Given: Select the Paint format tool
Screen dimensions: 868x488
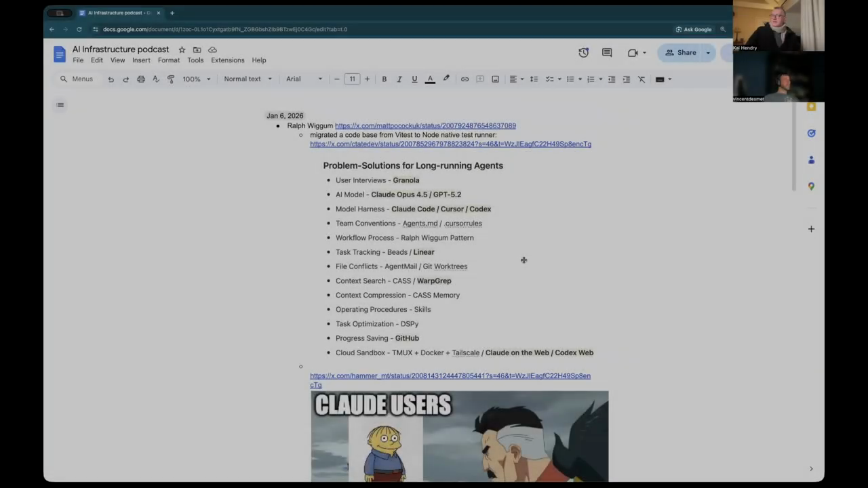Looking at the screenshot, I should [x=170, y=79].
